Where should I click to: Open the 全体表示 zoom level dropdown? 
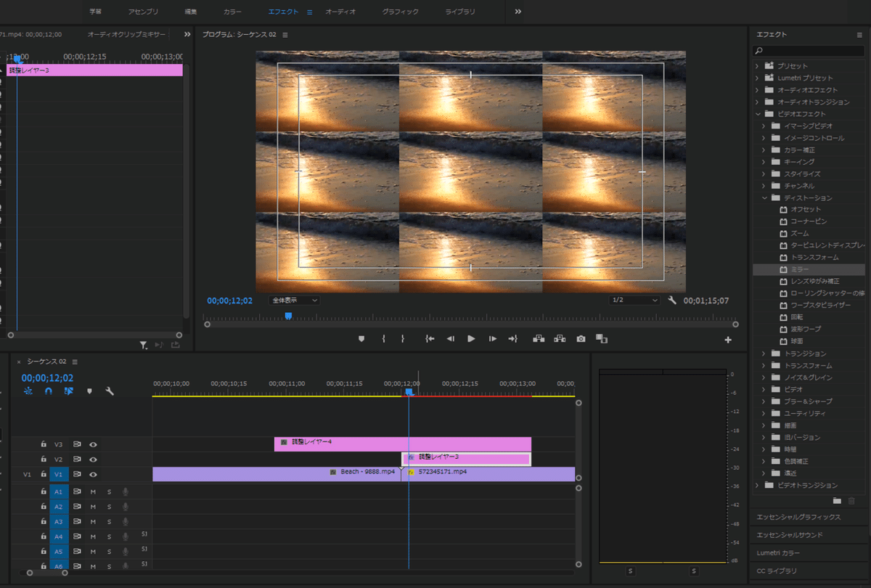point(294,300)
